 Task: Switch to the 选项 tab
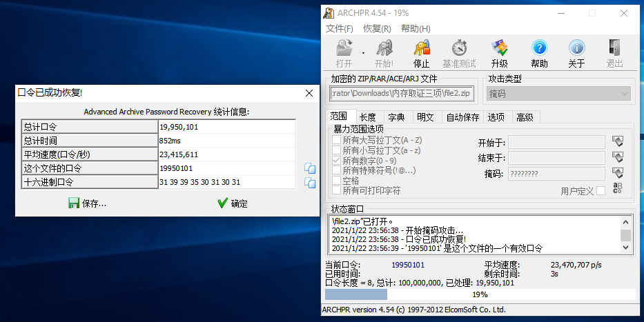coord(496,117)
